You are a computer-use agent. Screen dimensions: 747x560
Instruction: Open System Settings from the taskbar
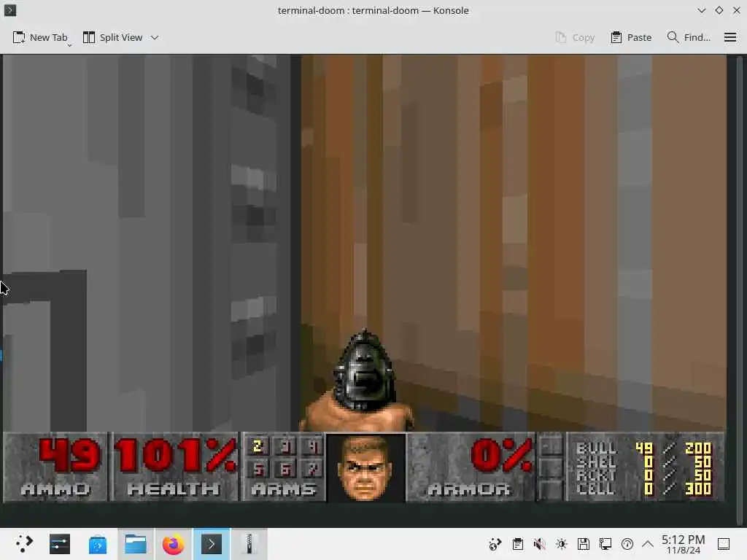(x=60, y=544)
